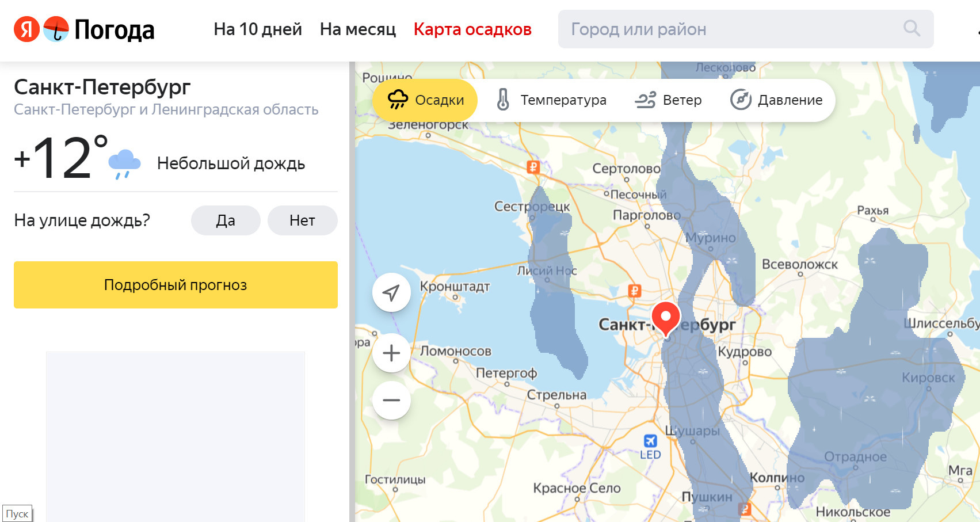
Task: Click the red location pin on Санкт-Петербург
Action: (666, 318)
